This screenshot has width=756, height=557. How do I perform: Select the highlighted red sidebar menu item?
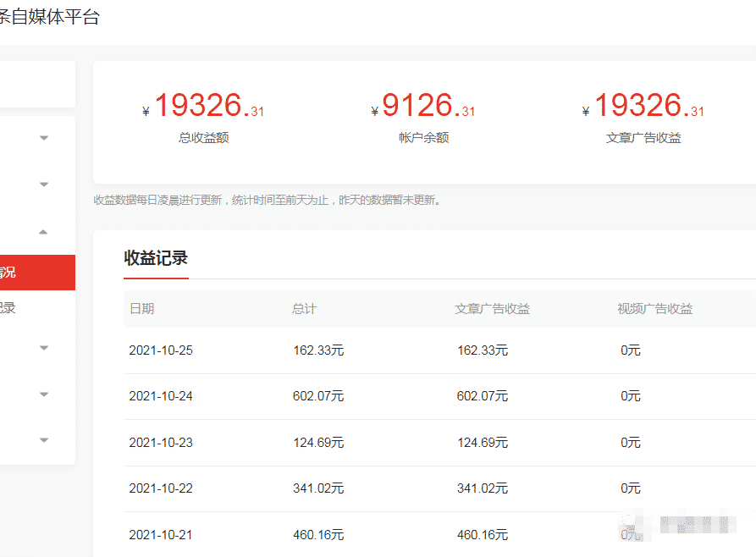pos(37,273)
